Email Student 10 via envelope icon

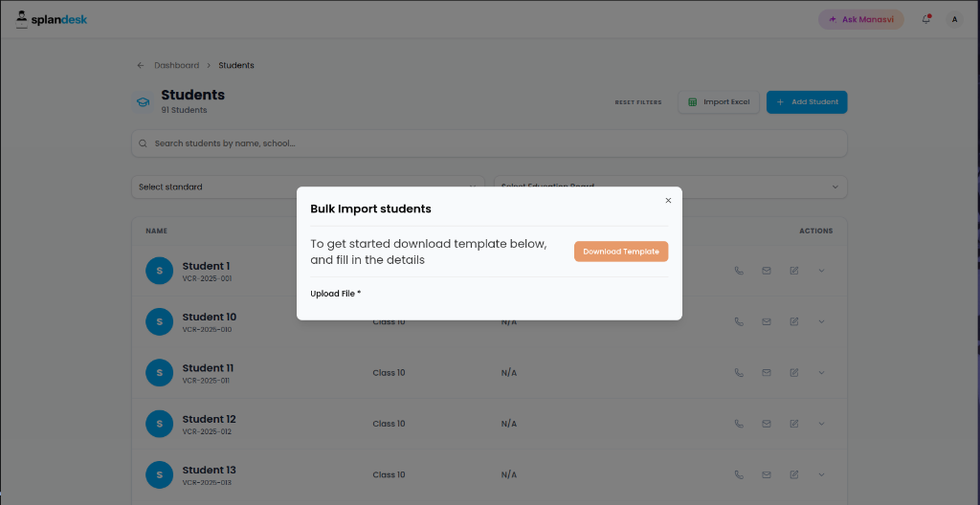pos(767,321)
